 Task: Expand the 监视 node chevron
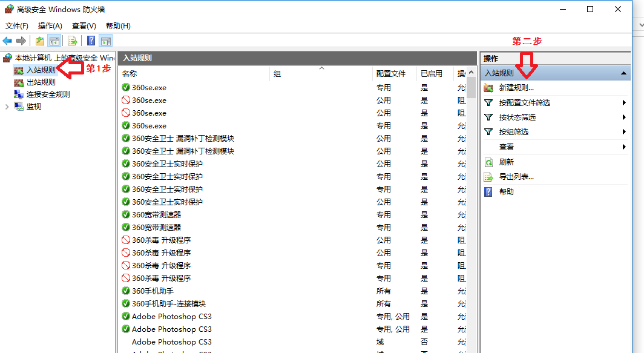(7, 107)
